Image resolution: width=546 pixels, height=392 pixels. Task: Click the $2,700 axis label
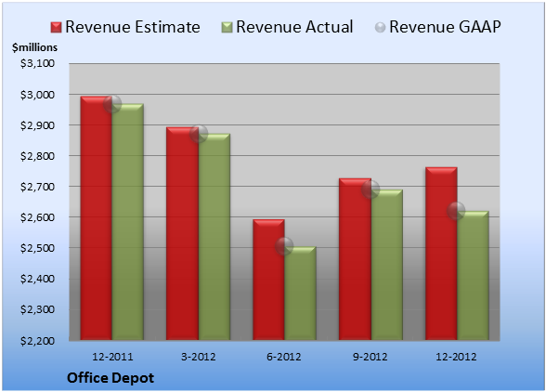(37, 187)
